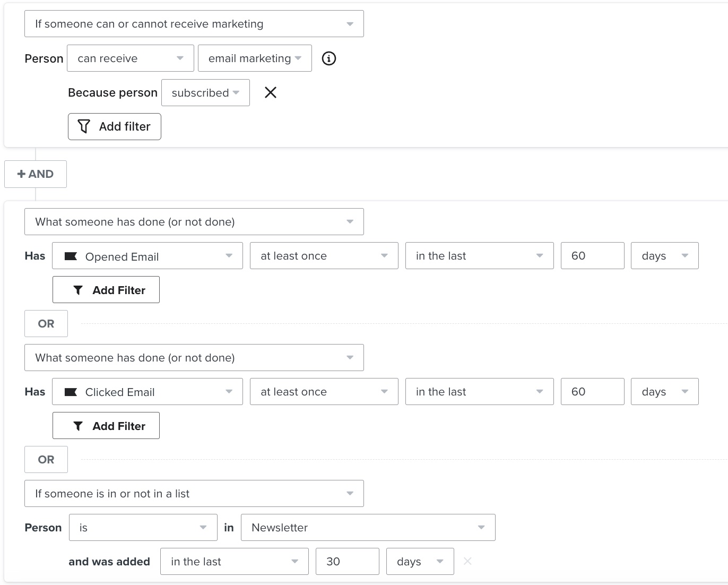Add a filter to Opened Email condition
Image resolution: width=728 pixels, height=585 pixels.
[x=106, y=290]
